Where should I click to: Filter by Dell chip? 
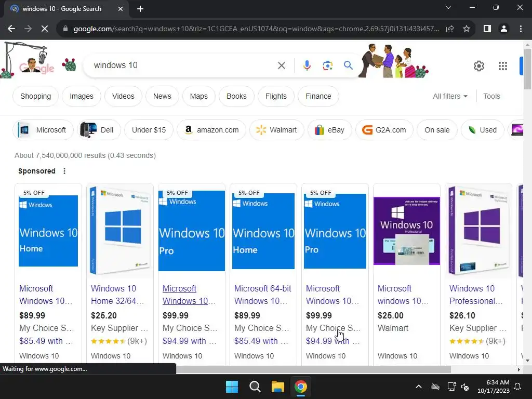[99, 130]
